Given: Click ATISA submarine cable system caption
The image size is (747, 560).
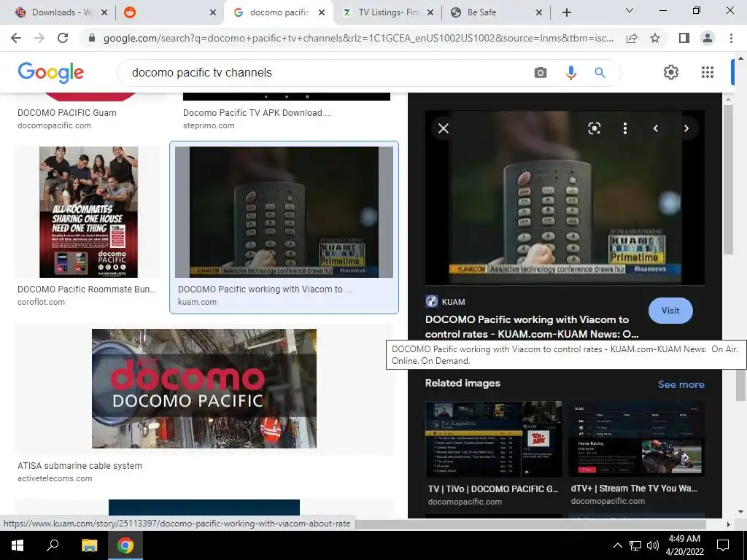Looking at the screenshot, I should tap(80, 466).
